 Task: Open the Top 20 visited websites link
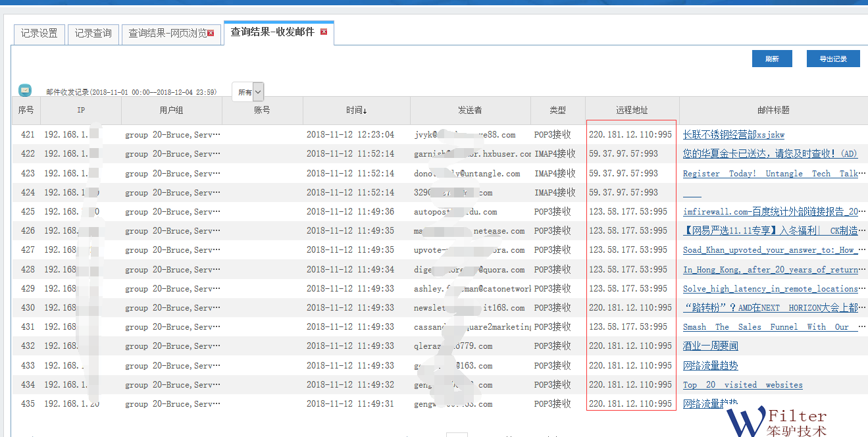click(x=742, y=385)
